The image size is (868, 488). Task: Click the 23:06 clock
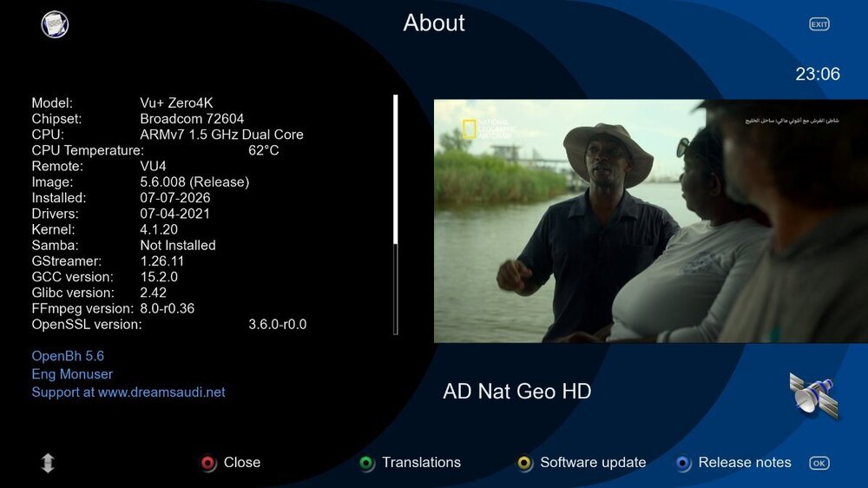point(818,74)
